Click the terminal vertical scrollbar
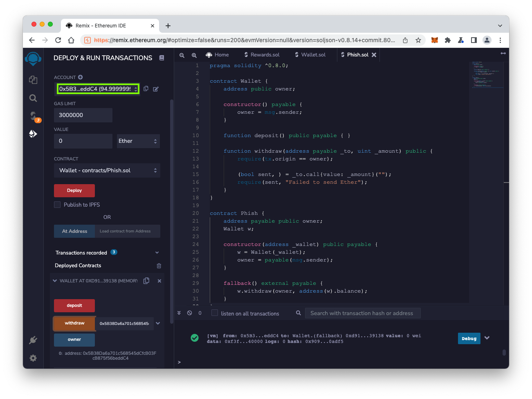 (504, 352)
